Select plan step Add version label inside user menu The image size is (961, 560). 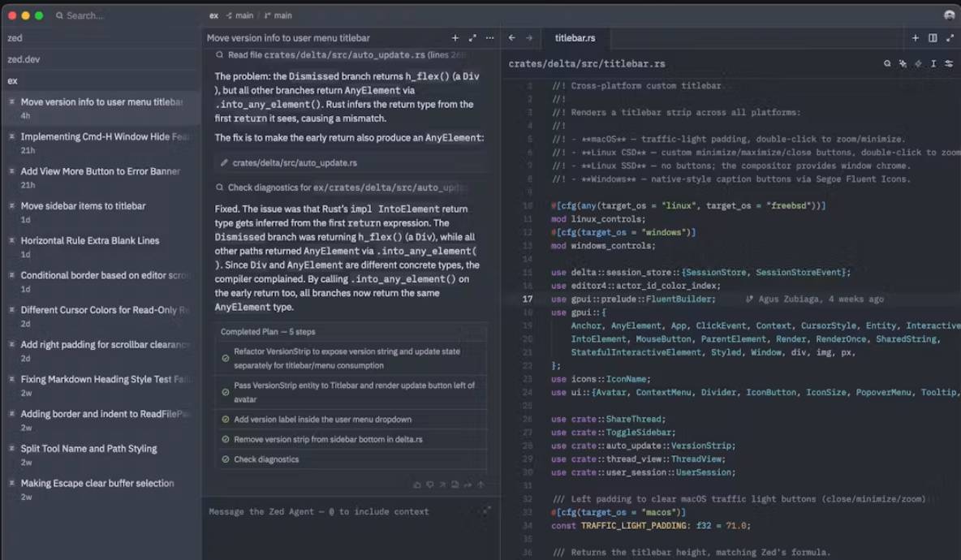(351, 420)
